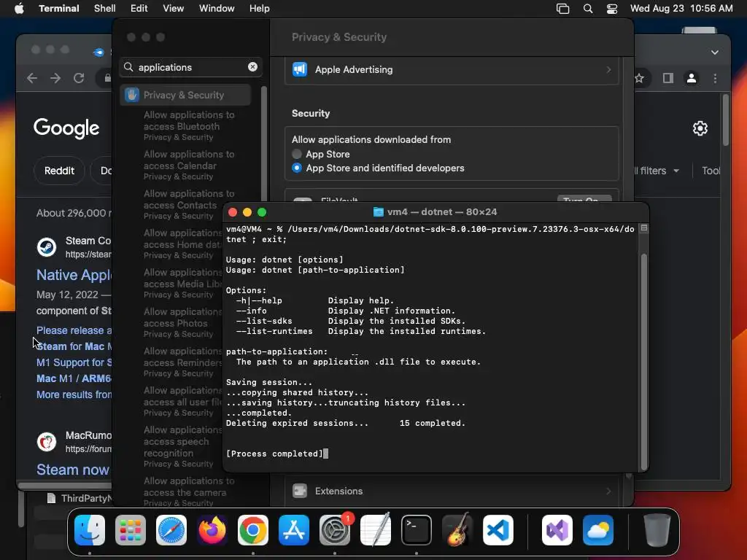Bookmark this page with the star icon
This screenshot has height=560, width=747.
pos(639,78)
